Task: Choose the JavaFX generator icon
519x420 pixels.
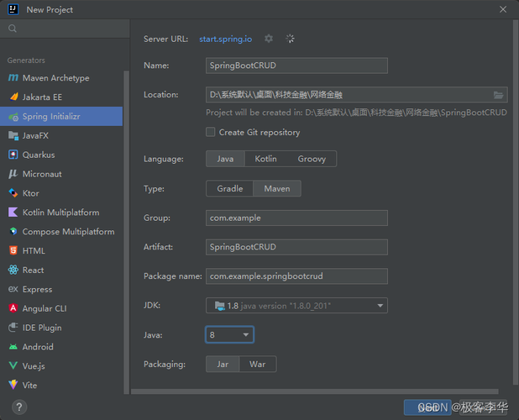Action: (x=13, y=136)
